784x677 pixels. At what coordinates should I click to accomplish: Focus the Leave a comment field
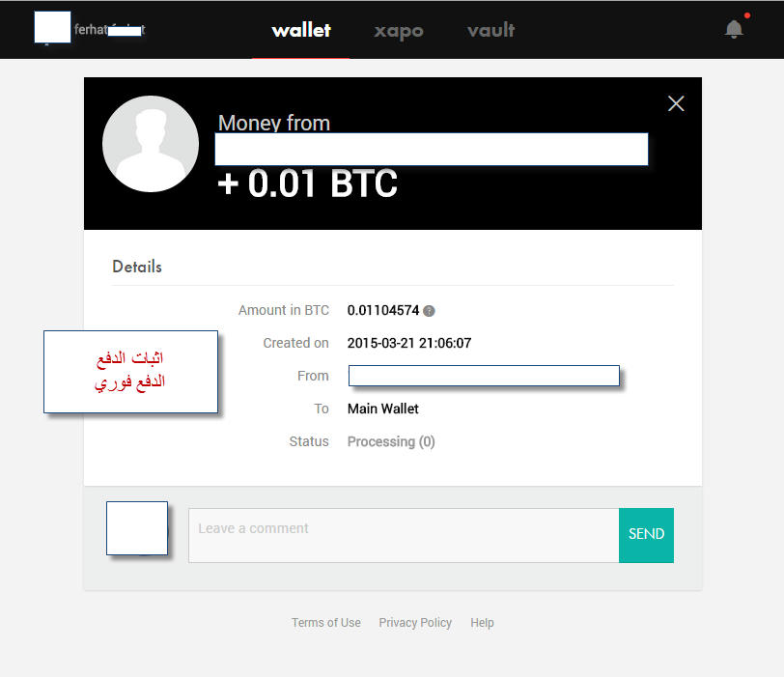404,535
